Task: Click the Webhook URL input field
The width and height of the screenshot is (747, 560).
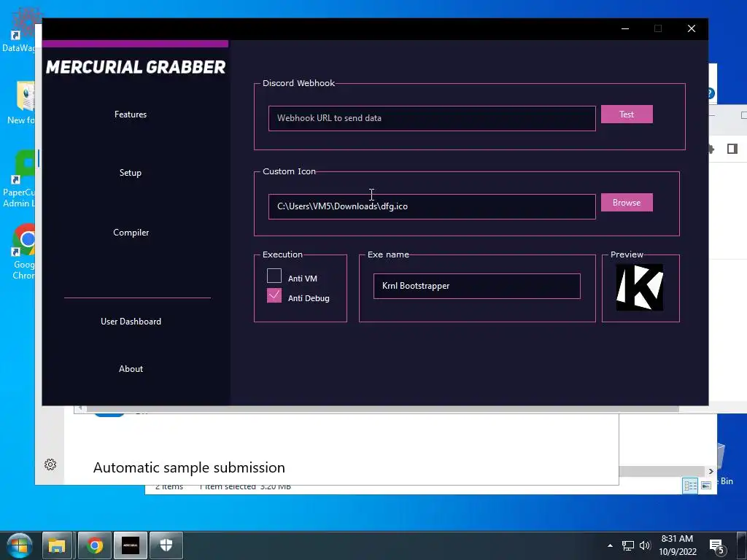Action: [432, 118]
